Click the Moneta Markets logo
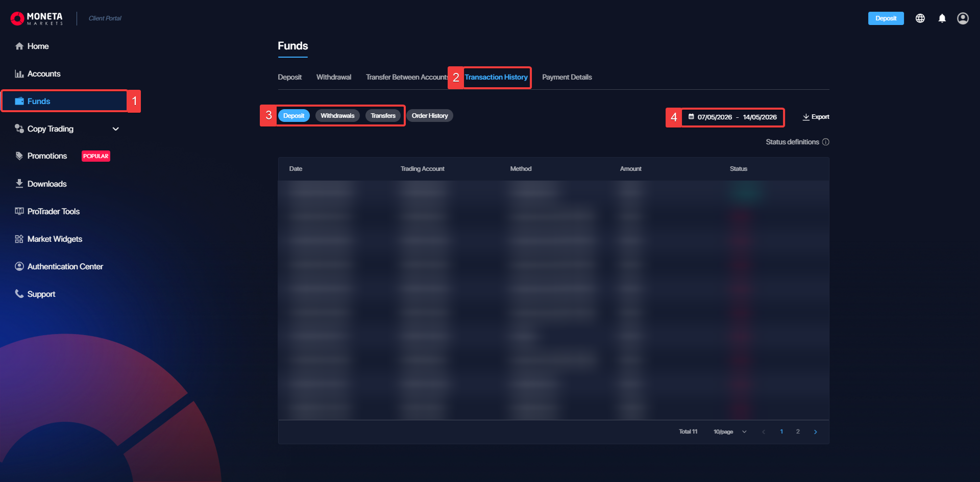This screenshot has height=482, width=980. click(x=37, y=18)
